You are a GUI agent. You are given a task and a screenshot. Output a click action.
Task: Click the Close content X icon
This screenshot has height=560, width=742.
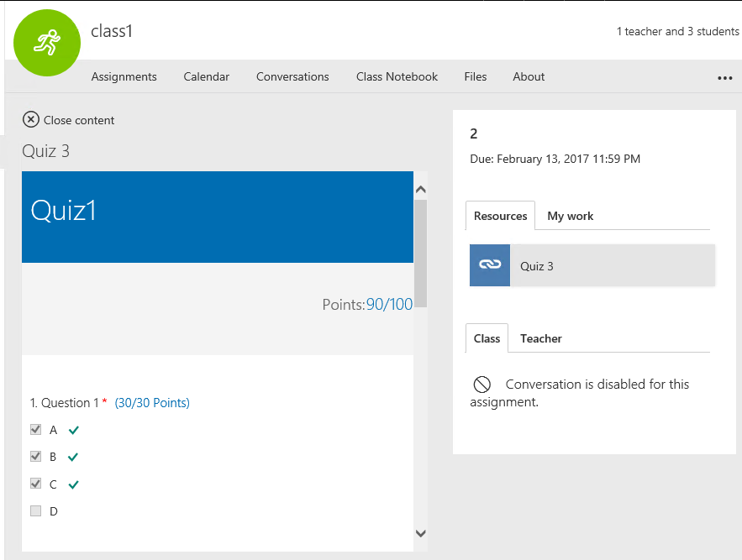tap(31, 120)
